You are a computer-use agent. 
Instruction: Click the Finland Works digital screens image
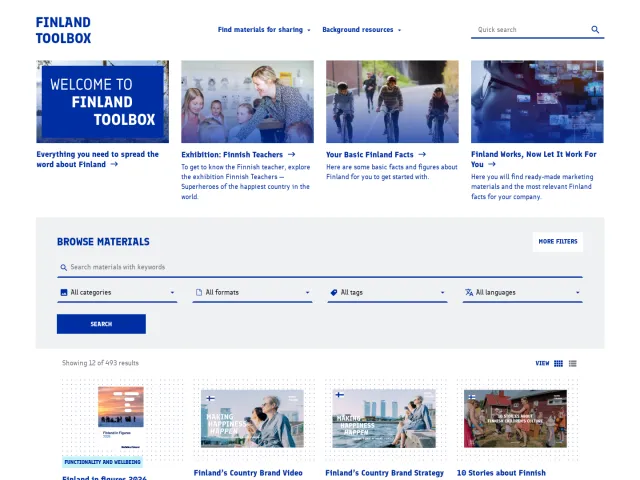click(x=537, y=102)
